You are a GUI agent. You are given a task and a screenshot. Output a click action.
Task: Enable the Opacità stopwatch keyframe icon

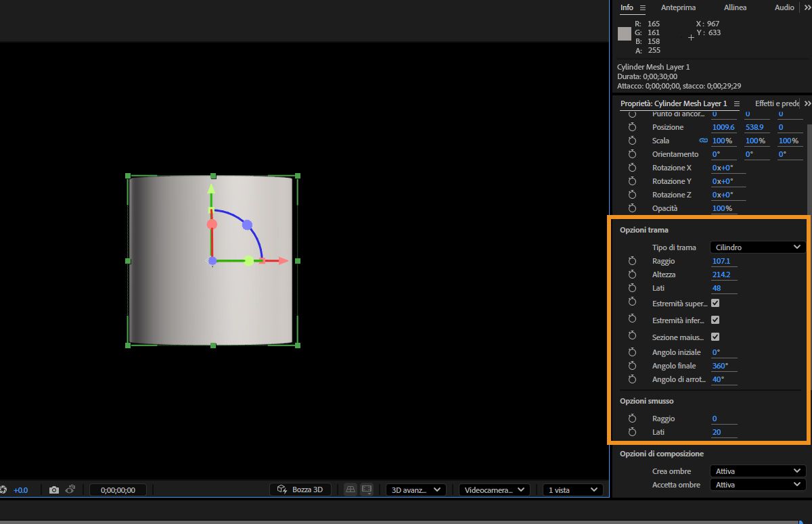(633, 208)
